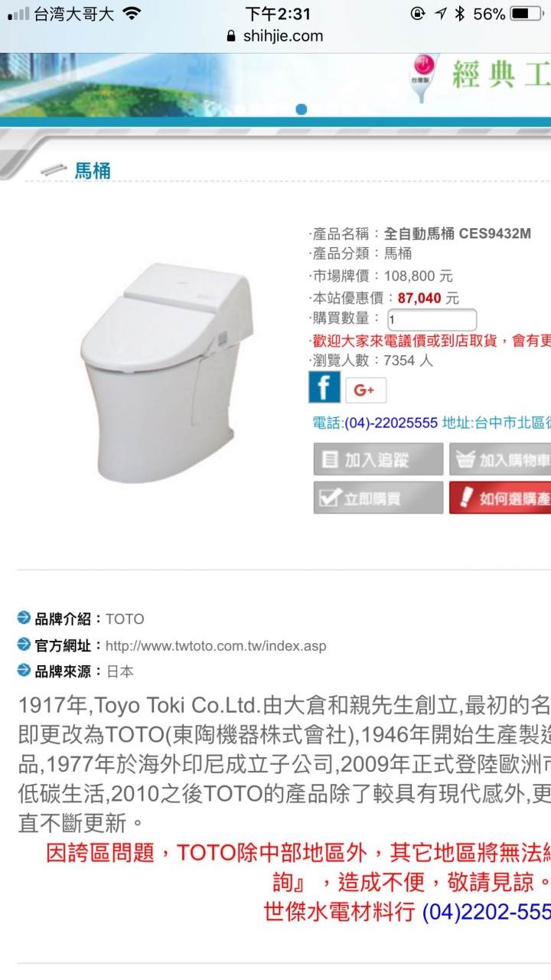The image size is (551, 980).
Task: Share product via Google+ icon
Action: [x=366, y=390]
